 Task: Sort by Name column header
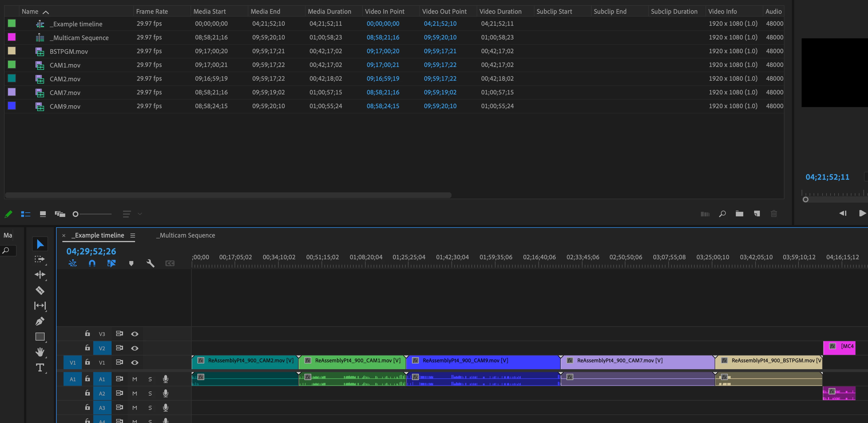point(30,11)
